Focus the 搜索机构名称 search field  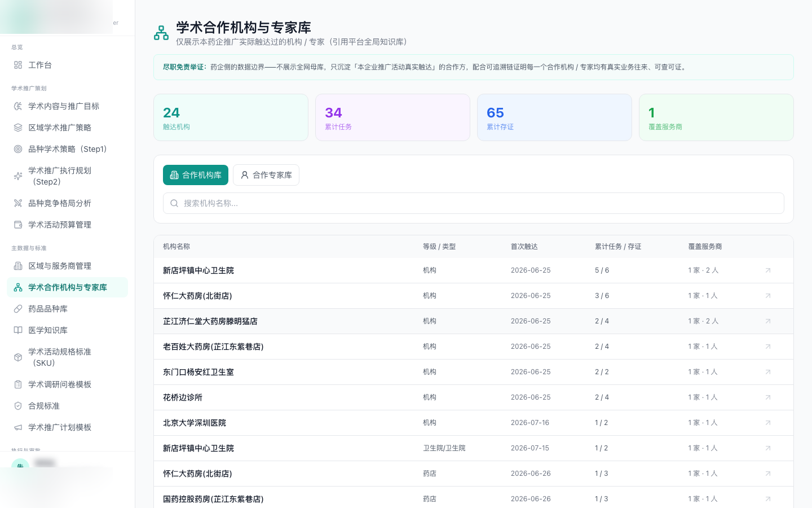[474, 203]
